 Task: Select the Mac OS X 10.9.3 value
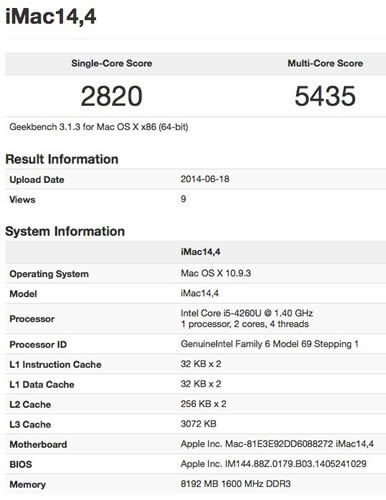pyautogui.click(x=216, y=273)
